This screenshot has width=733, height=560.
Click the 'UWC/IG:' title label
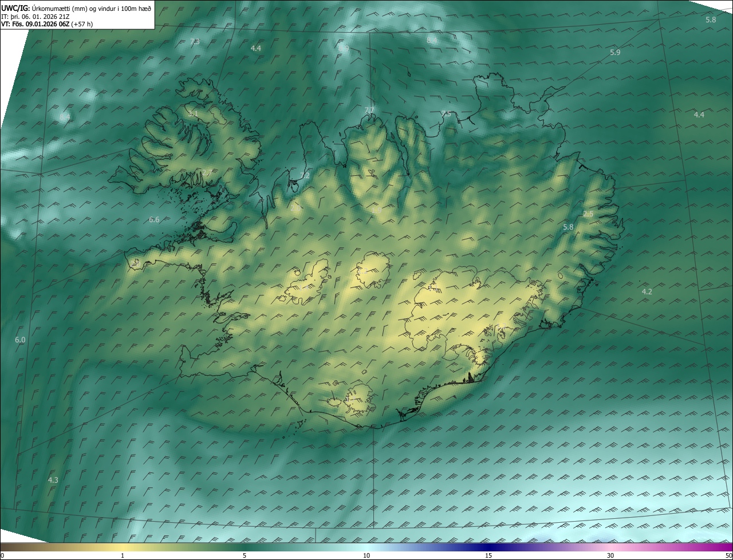(15, 8)
